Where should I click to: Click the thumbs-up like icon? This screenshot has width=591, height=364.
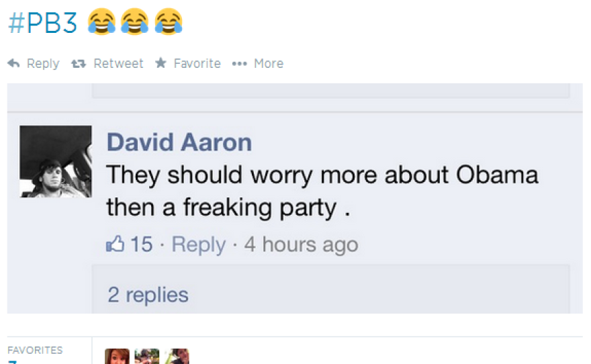coord(115,243)
